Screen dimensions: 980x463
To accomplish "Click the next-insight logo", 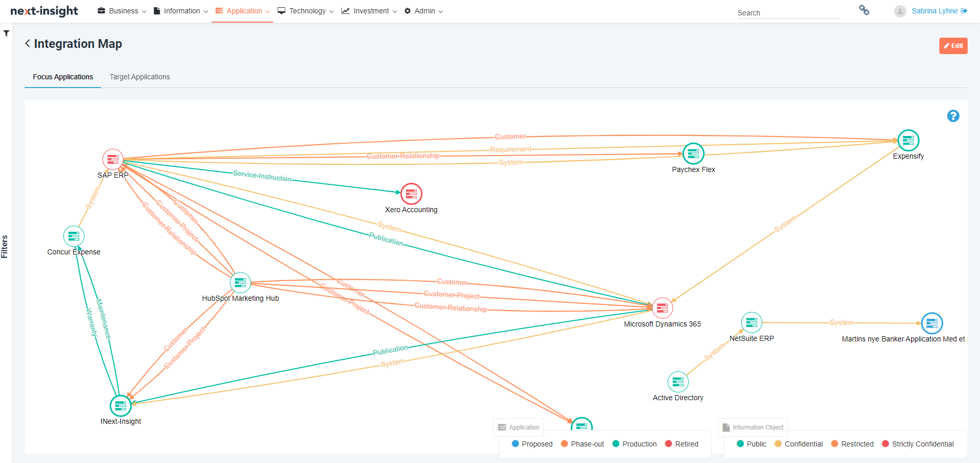I will pyautogui.click(x=44, y=11).
